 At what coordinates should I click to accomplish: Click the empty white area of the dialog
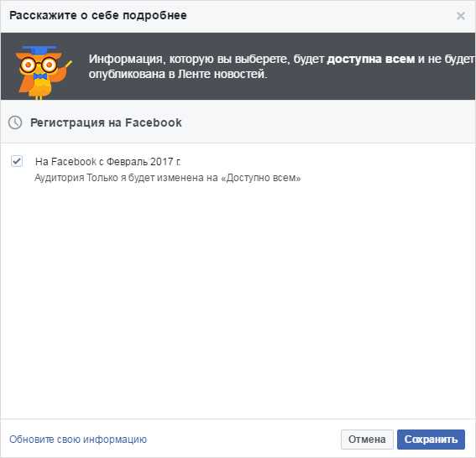(x=238, y=300)
